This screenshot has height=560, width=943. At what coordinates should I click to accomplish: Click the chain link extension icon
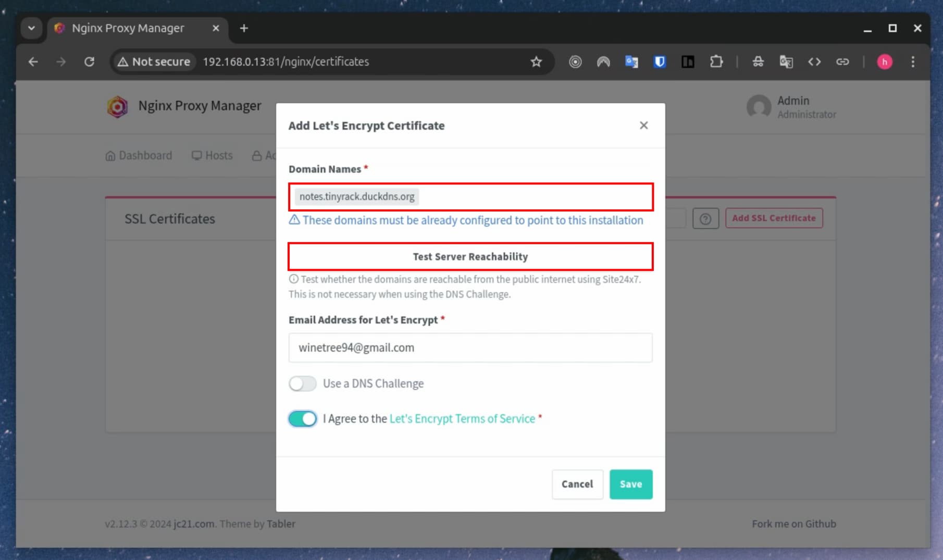pyautogui.click(x=842, y=62)
